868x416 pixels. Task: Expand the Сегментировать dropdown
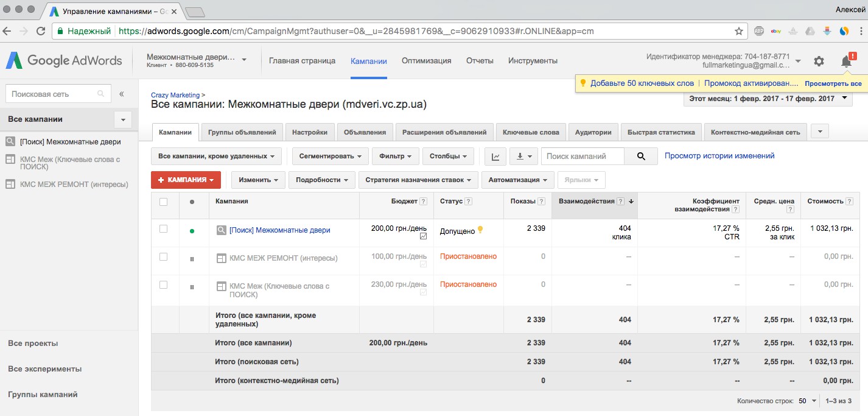330,157
